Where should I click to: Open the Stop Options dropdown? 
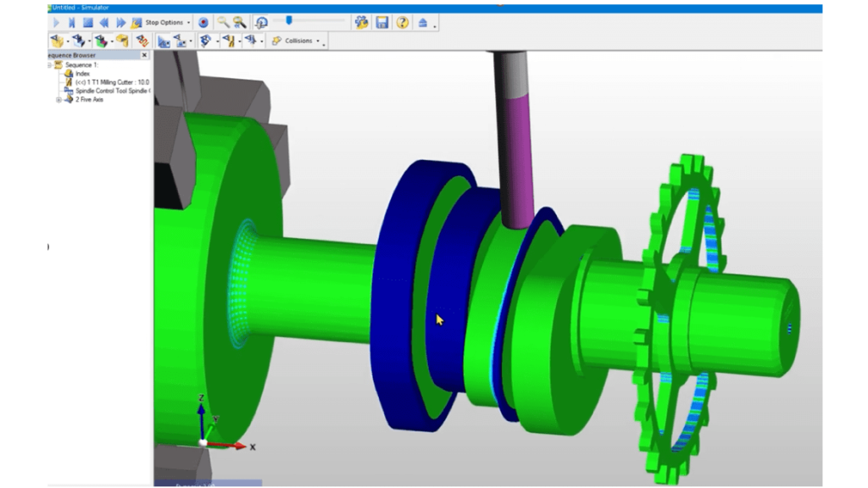coord(189,21)
